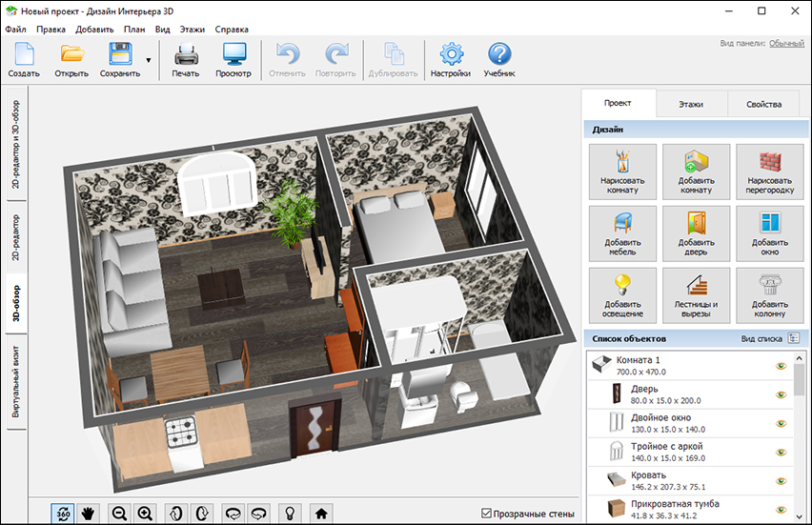Open the Учебник tutorial
The image size is (812, 525).
(499, 59)
